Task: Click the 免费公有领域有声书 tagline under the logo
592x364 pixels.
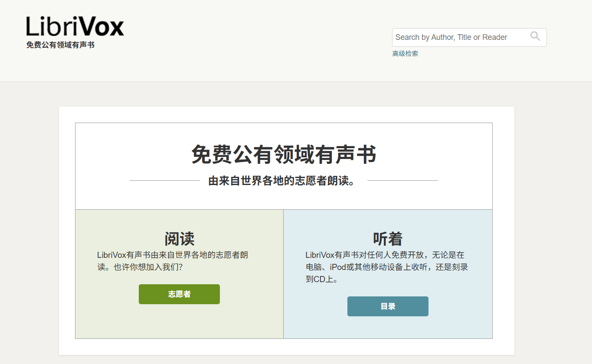Action: (x=59, y=44)
